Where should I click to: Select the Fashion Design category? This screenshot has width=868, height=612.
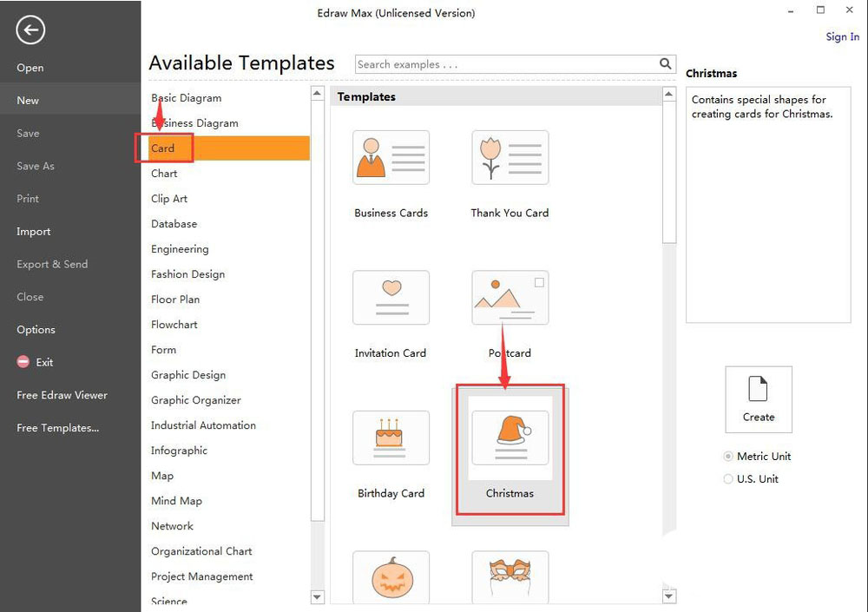[187, 274]
